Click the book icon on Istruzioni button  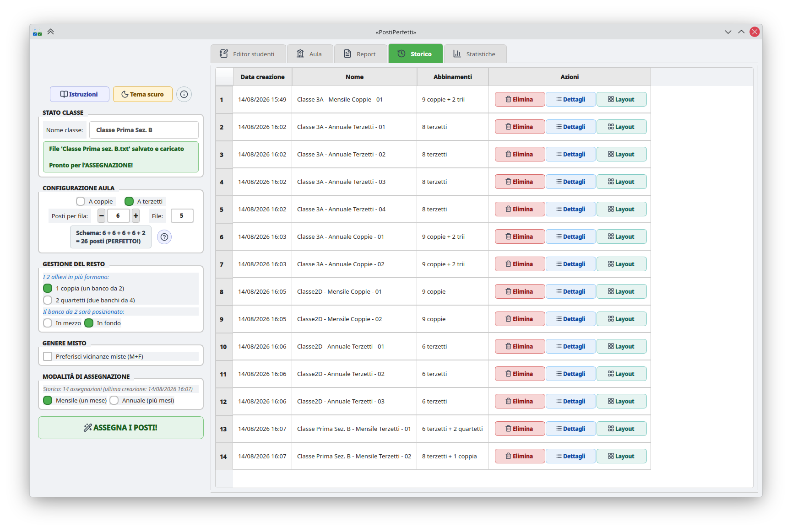click(x=64, y=94)
